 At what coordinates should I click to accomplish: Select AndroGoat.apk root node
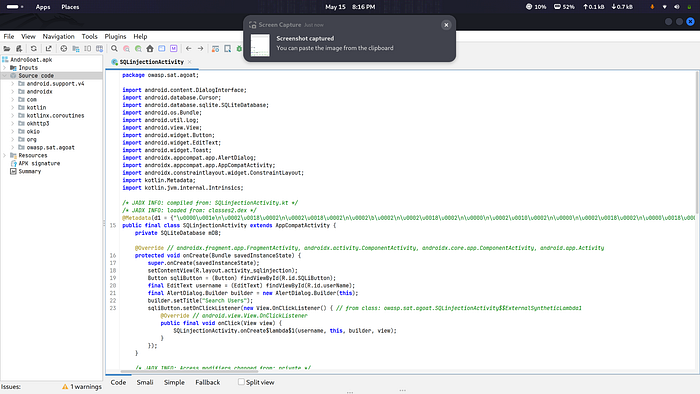[27, 60]
